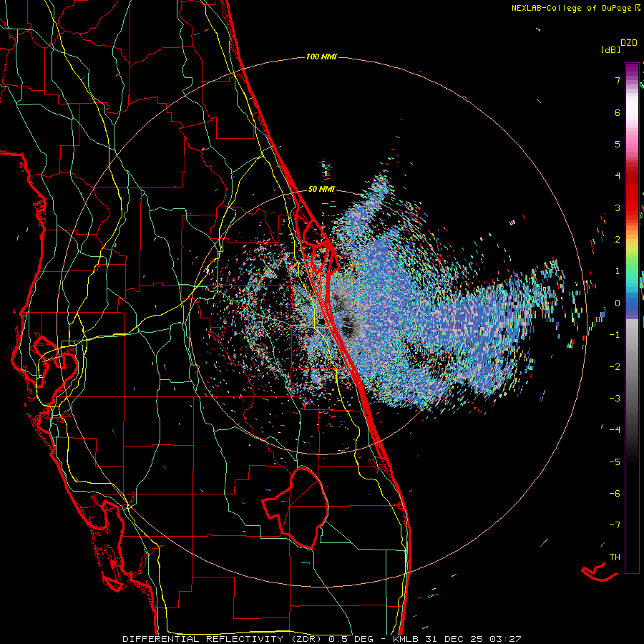Click the 31 DEC 25 date text
644x644 pixels.
[453, 639]
